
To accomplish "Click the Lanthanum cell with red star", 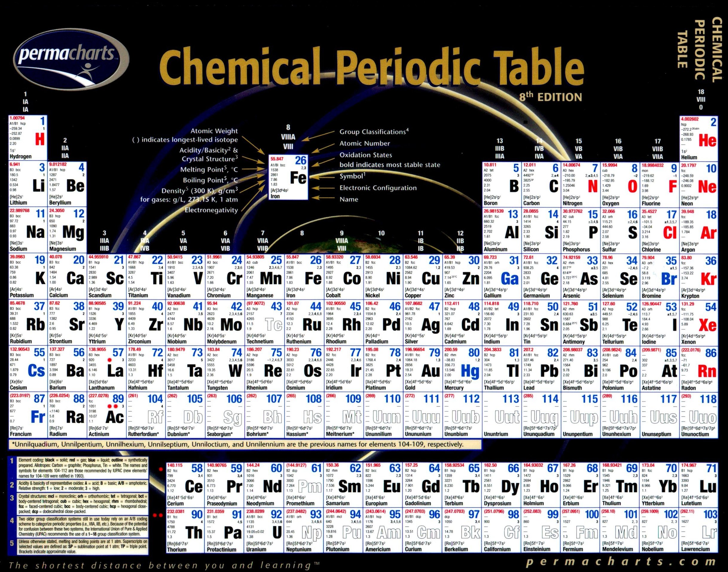I will pyautogui.click(x=107, y=370).
